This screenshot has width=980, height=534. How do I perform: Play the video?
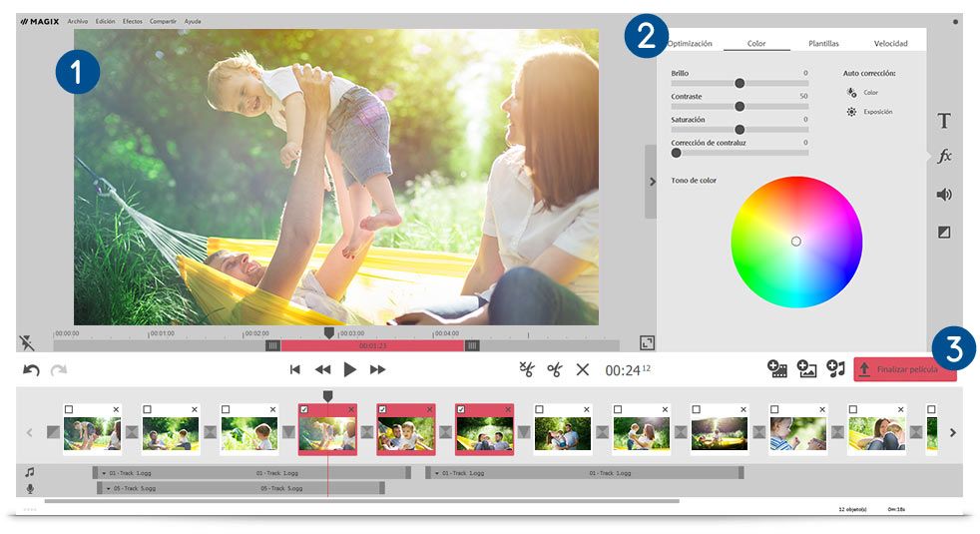(x=350, y=369)
